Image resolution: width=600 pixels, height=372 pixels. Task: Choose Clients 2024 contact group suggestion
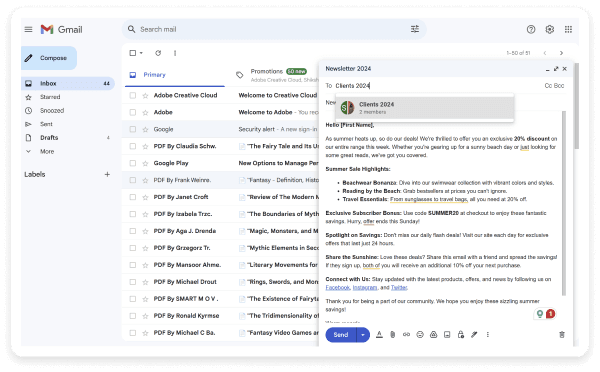point(424,108)
